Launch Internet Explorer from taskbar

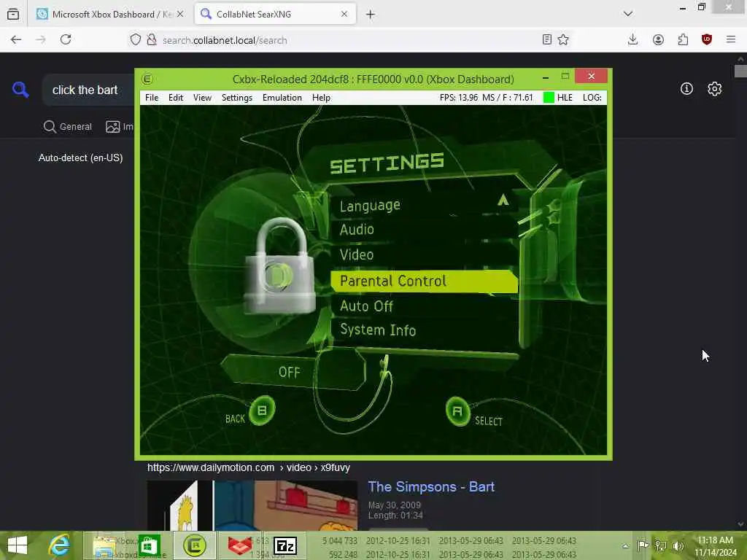pos(60,545)
